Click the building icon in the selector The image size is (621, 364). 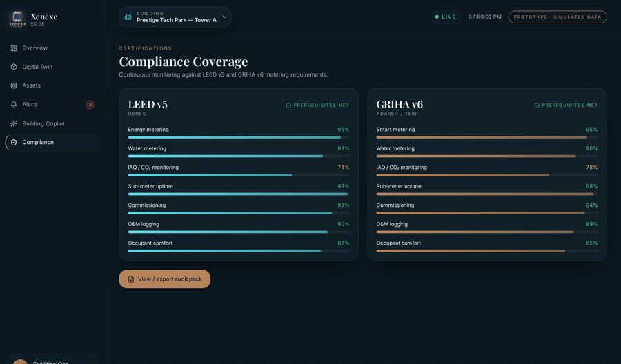[x=128, y=17]
